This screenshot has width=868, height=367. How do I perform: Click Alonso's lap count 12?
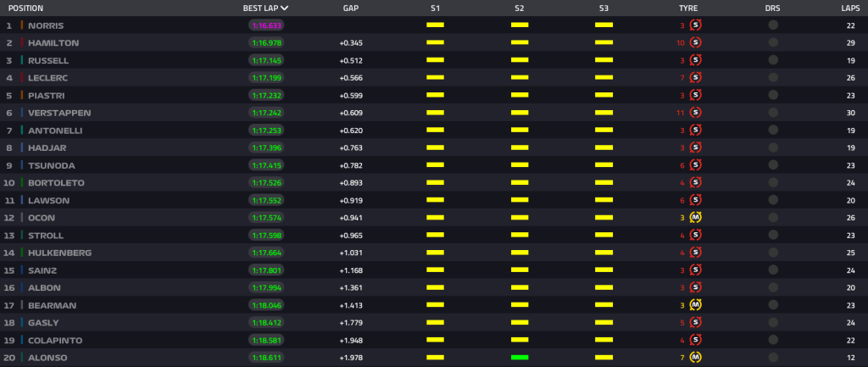point(849,358)
